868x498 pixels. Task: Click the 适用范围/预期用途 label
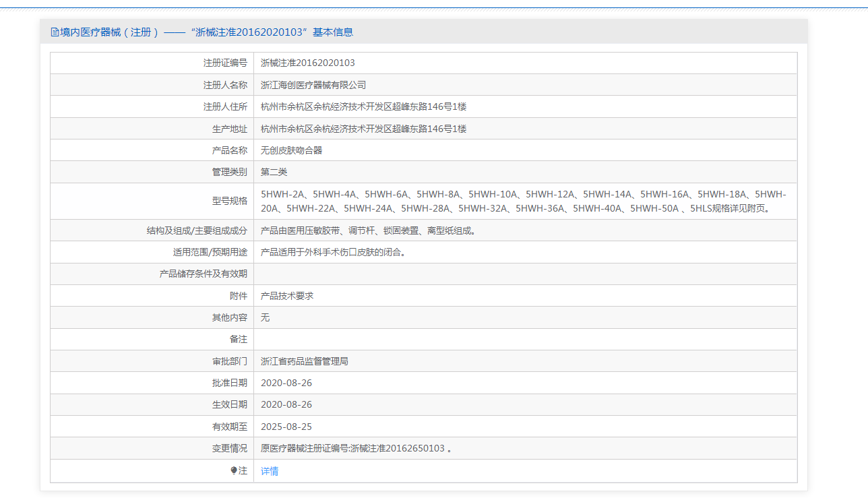click(x=210, y=252)
